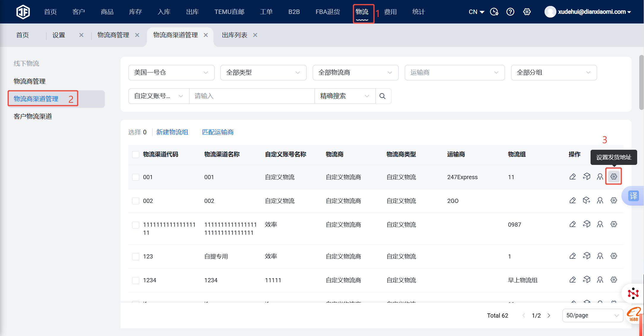The image size is (644, 336).
Task: Edit channel 001 with pencil icon
Action: pos(573,177)
